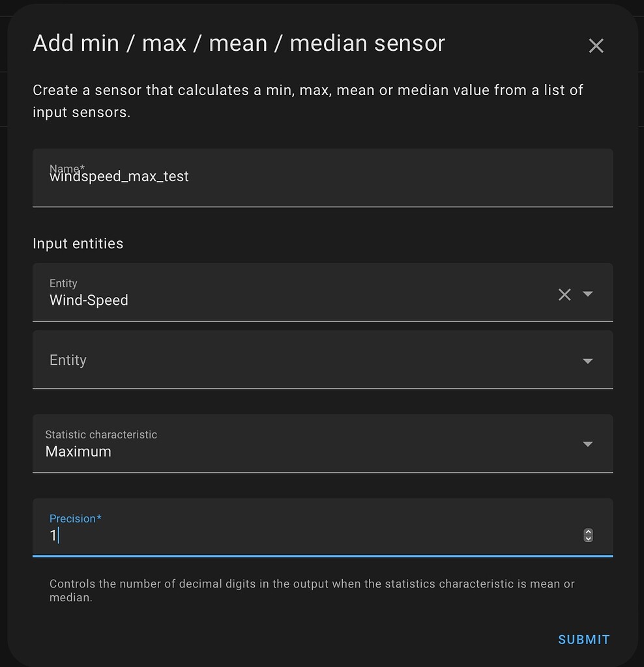Click the arrow on the empty Entity field

[x=588, y=361]
